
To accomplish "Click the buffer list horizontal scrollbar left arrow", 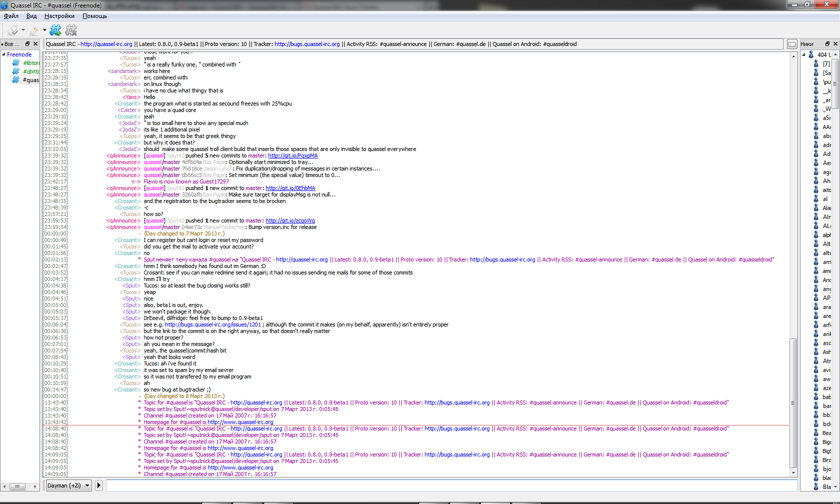I will (x=4, y=486).
